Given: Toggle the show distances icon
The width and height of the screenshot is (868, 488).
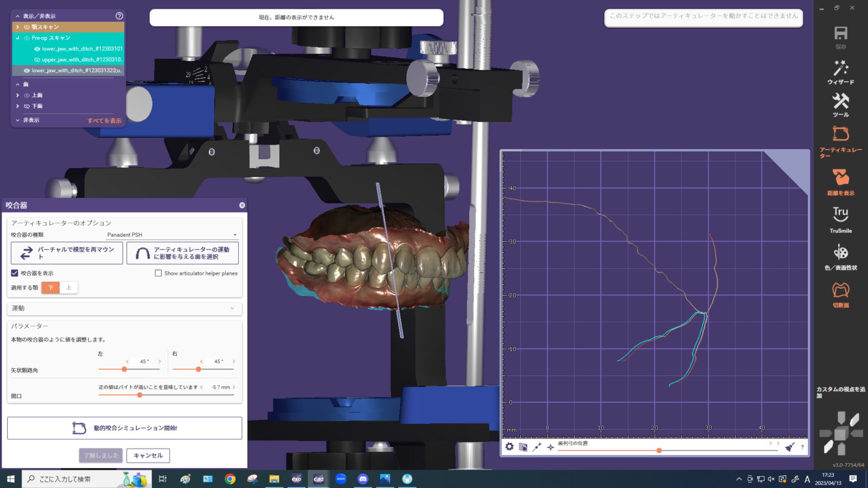Looking at the screenshot, I should click(840, 182).
